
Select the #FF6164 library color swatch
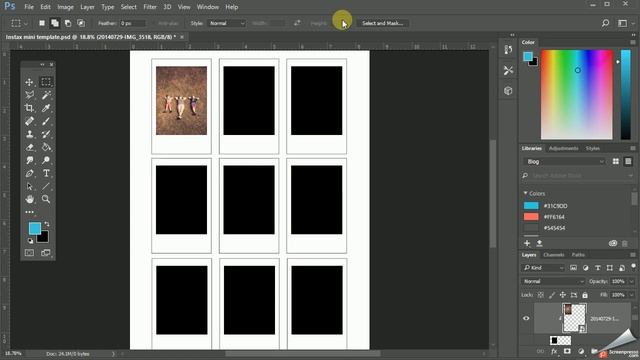pos(531,217)
